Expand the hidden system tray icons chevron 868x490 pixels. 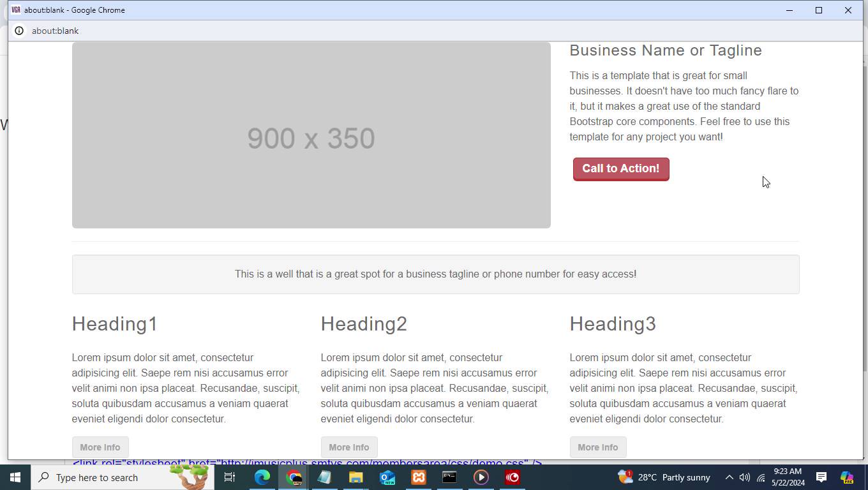pyautogui.click(x=729, y=477)
